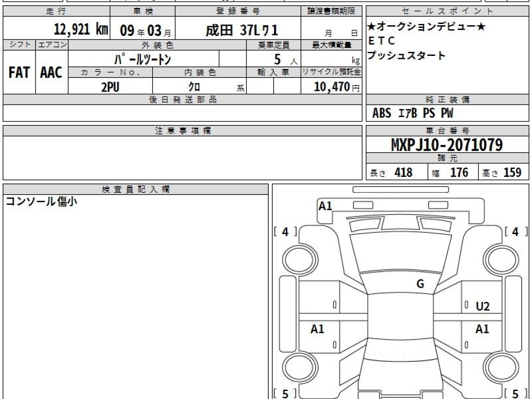
Task: Select the A1 mark at the front bumper corner
Action: (x=325, y=206)
